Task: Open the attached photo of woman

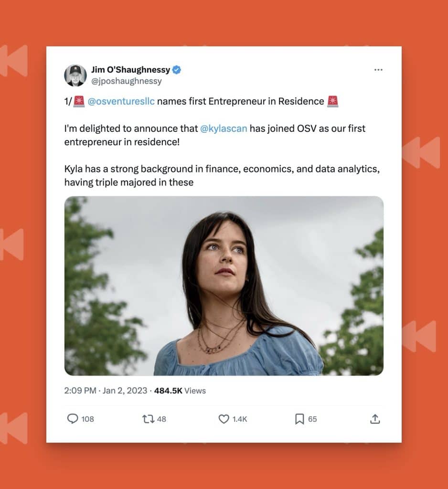Action: coord(224,286)
